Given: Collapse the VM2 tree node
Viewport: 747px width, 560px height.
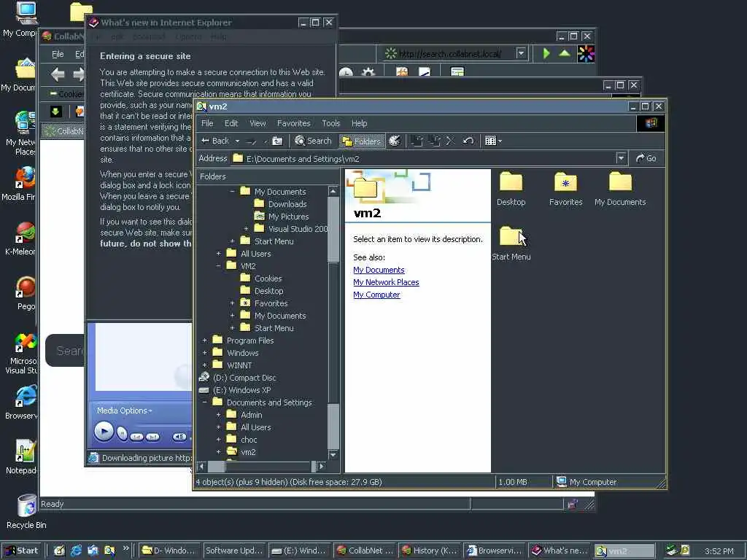Looking at the screenshot, I should [x=218, y=266].
